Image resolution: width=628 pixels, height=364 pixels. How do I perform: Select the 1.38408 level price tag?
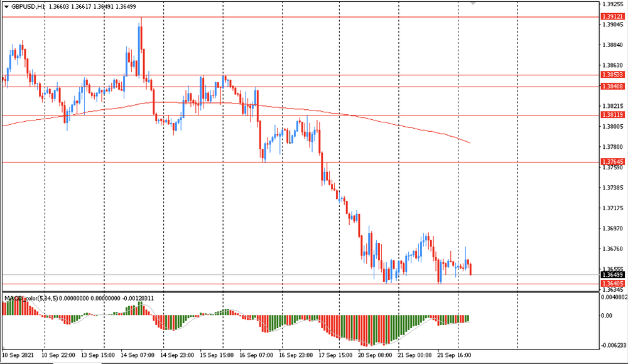click(x=613, y=86)
